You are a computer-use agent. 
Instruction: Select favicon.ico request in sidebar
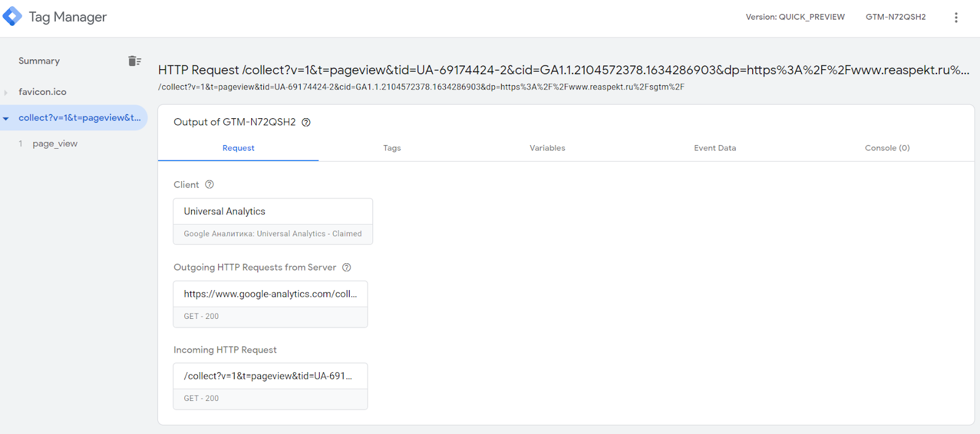point(42,92)
